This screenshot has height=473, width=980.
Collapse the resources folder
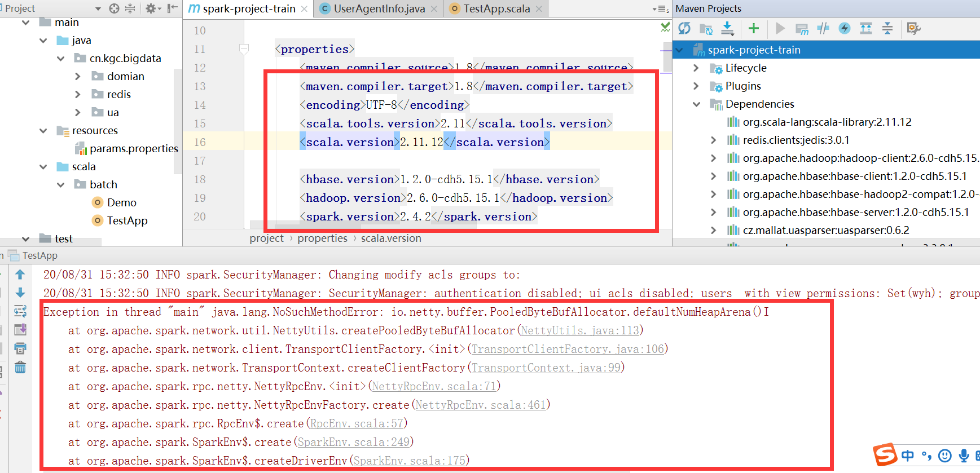pyautogui.click(x=43, y=131)
